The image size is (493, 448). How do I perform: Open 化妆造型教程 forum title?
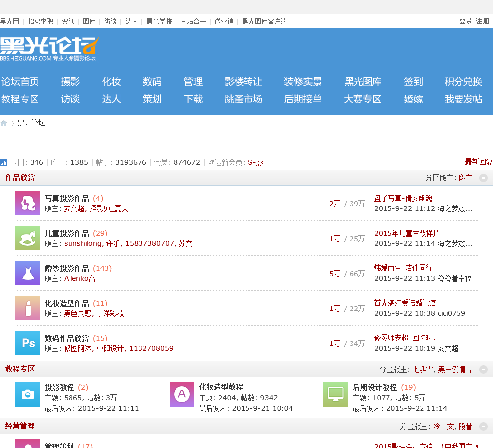coord(221,387)
